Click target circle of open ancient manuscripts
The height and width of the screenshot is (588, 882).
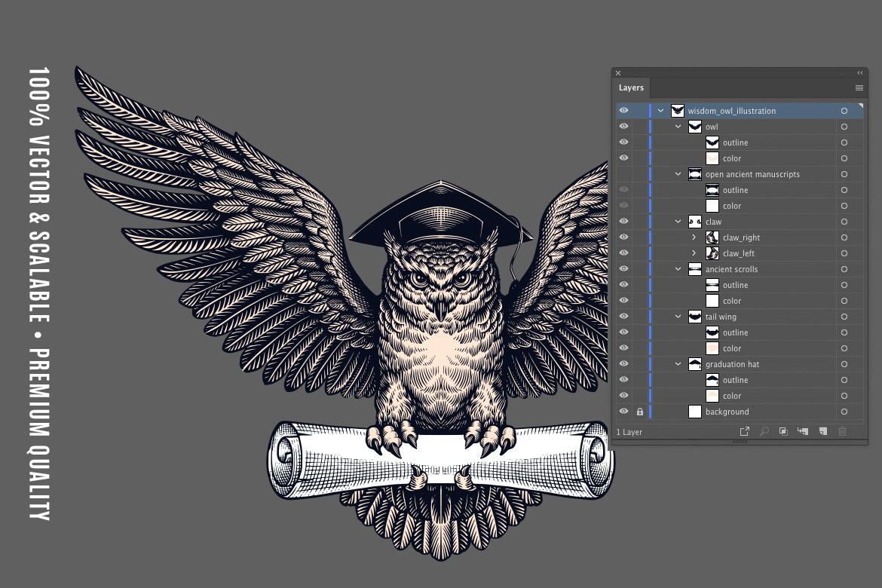(x=844, y=174)
